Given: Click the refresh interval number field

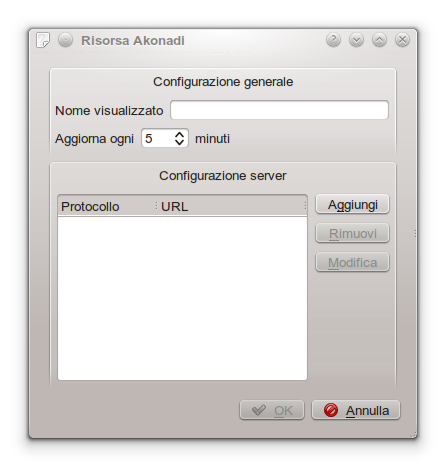Looking at the screenshot, I should [x=158, y=138].
